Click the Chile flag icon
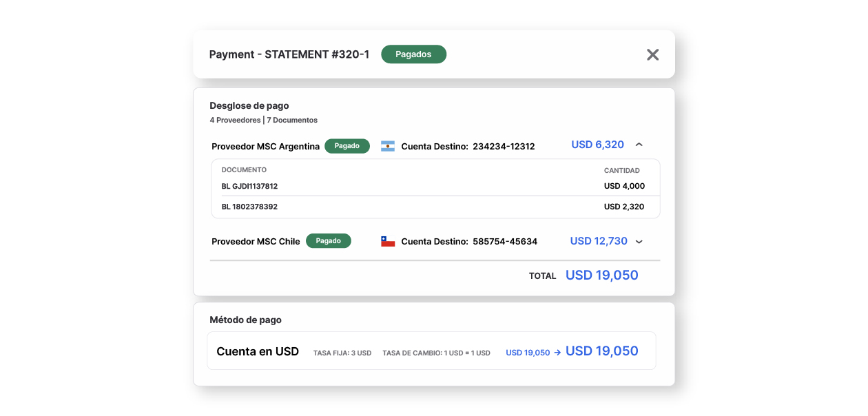The height and width of the screenshot is (416, 868). coord(388,242)
